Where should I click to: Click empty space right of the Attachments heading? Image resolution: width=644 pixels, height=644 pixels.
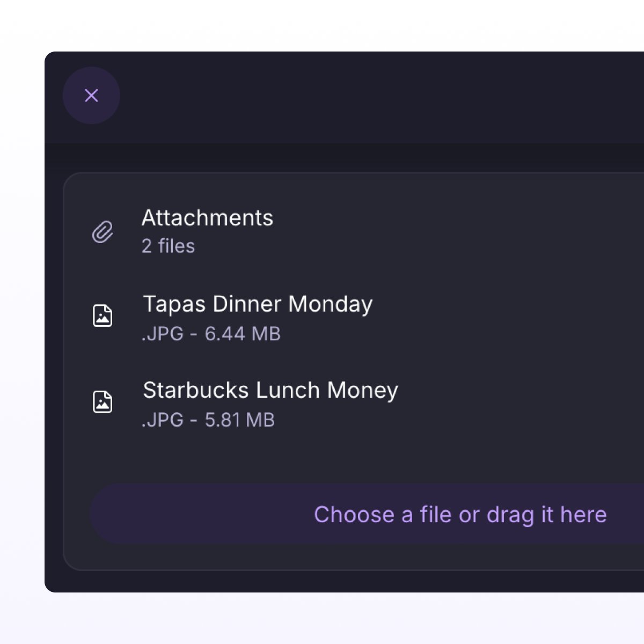456,231
